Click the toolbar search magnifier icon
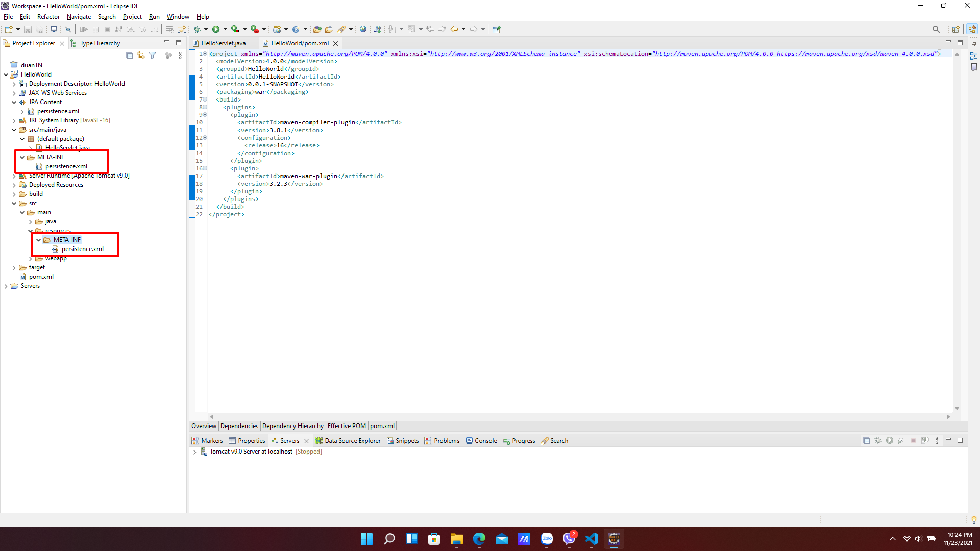980x551 pixels. (936, 29)
